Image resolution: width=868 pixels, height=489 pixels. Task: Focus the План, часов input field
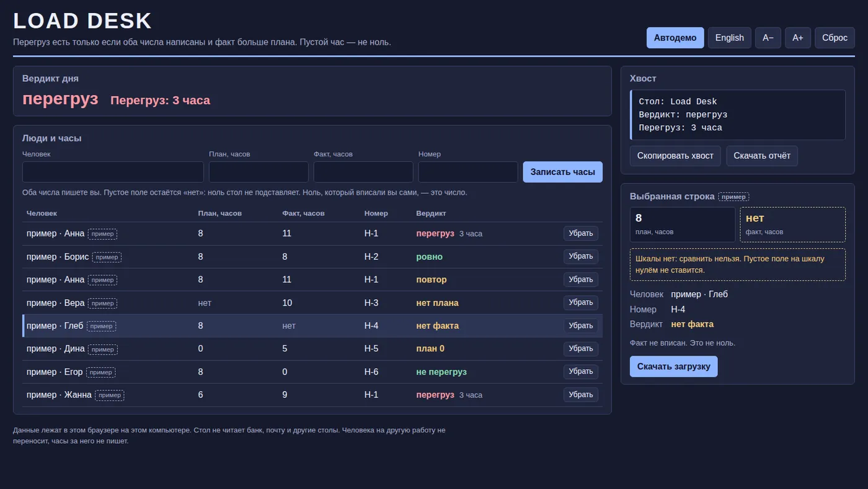(259, 172)
